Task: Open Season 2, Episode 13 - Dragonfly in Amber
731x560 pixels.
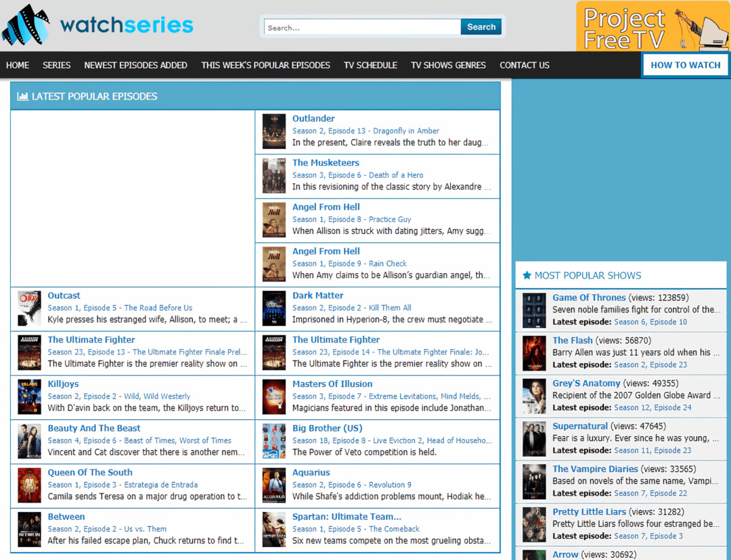Action: (365, 131)
